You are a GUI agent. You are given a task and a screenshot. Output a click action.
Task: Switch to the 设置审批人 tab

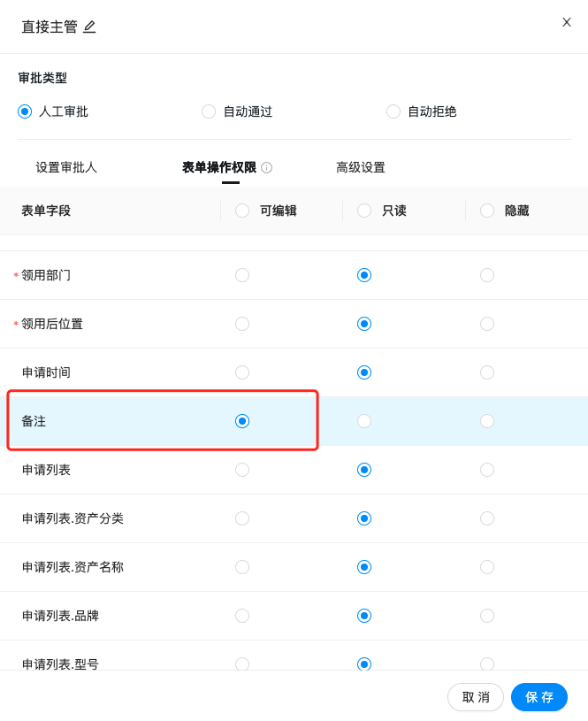[x=66, y=168]
